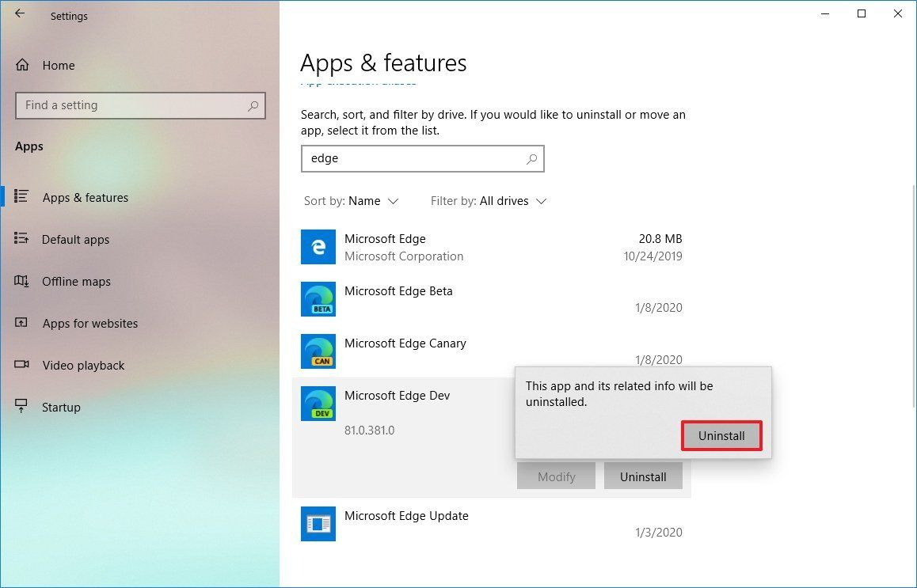Screen dimensions: 917x588
Task: Select the Microsoft Edge Canary entry
Action: pyautogui.click(x=491, y=351)
